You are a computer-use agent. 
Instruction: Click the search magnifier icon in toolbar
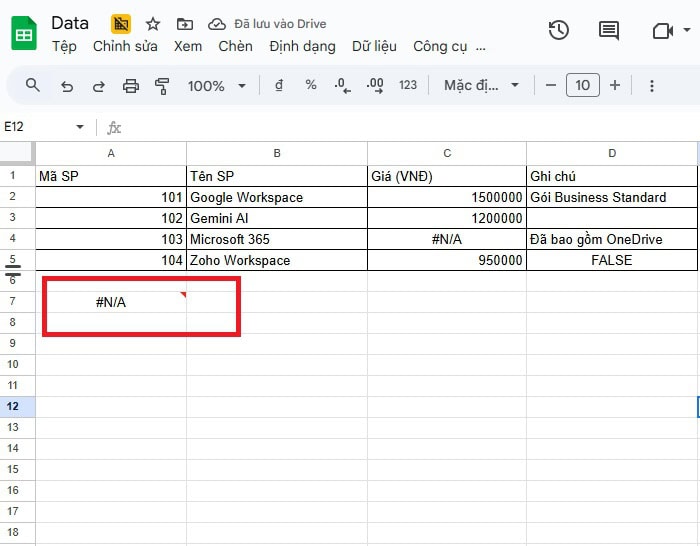click(x=33, y=86)
